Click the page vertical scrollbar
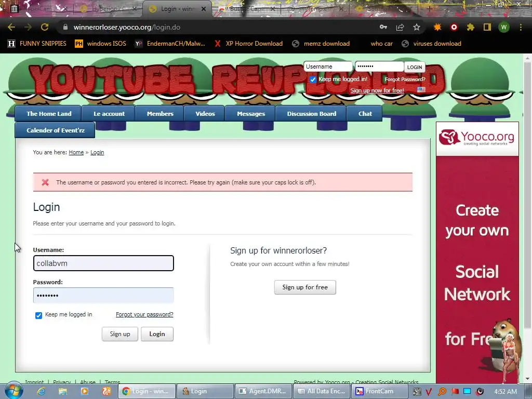Image resolution: width=532 pixels, height=399 pixels. tap(527, 195)
